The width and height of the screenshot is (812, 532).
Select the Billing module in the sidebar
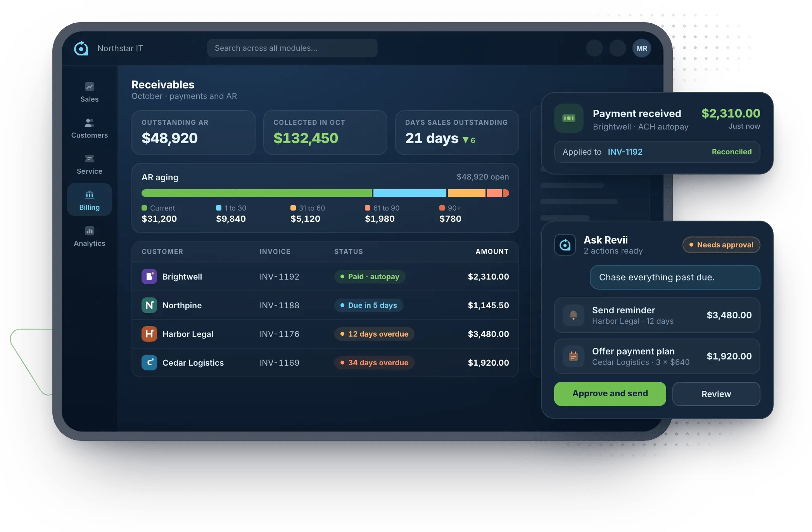pyautogui.click(x=89, y=200)
